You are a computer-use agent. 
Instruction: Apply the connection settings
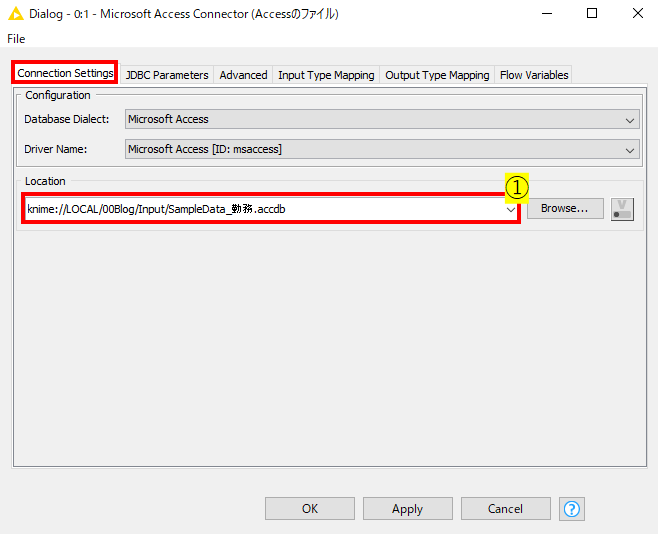pos(407,508)
